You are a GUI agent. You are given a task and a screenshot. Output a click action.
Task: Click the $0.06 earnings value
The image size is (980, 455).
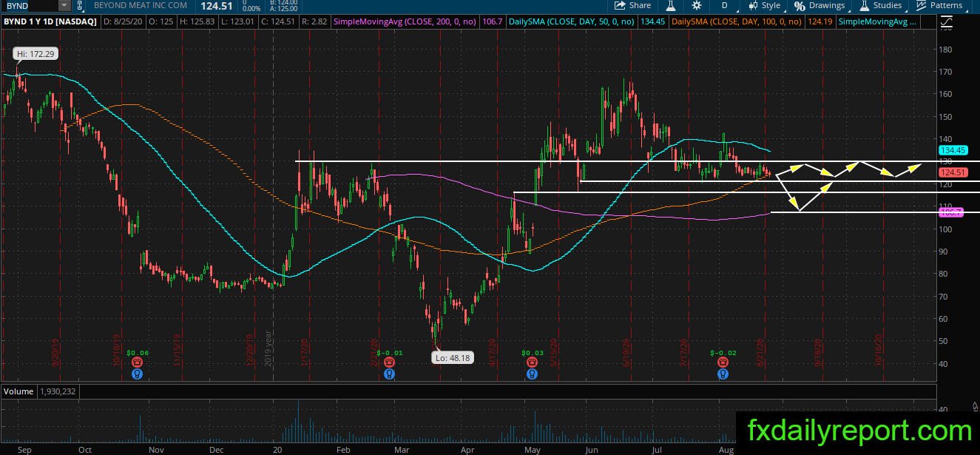[x=137, y=353]
